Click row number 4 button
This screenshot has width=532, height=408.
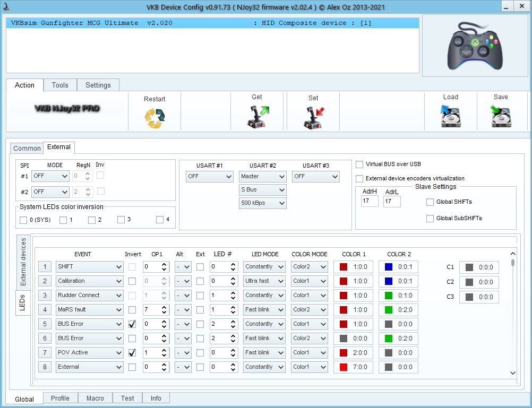[45, 309]
